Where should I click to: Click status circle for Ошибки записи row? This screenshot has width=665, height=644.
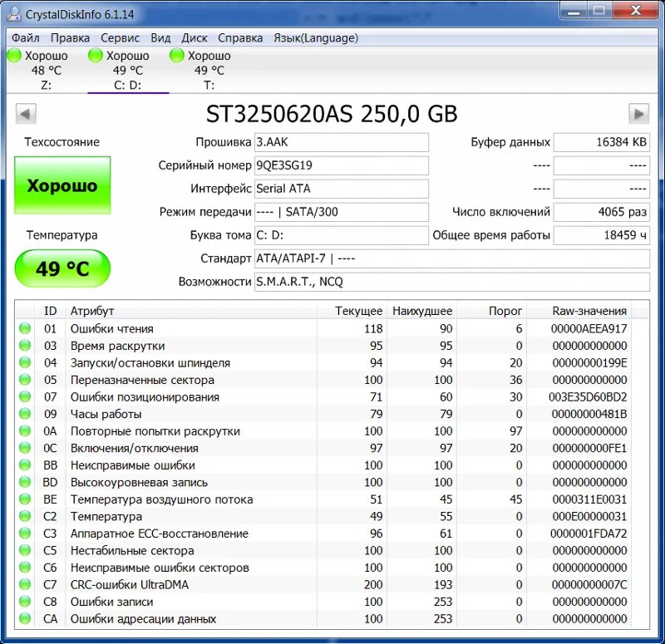coord(25,602)
